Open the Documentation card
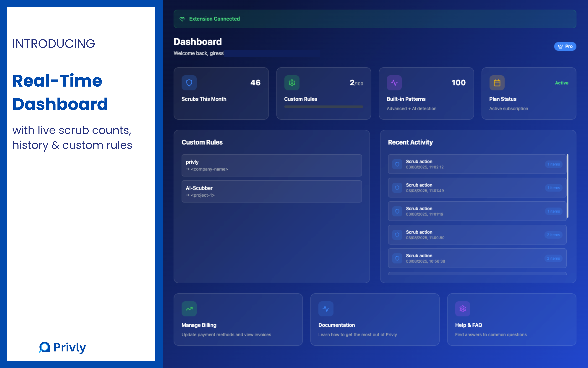588x368 pixels. [x=375, y=319]
